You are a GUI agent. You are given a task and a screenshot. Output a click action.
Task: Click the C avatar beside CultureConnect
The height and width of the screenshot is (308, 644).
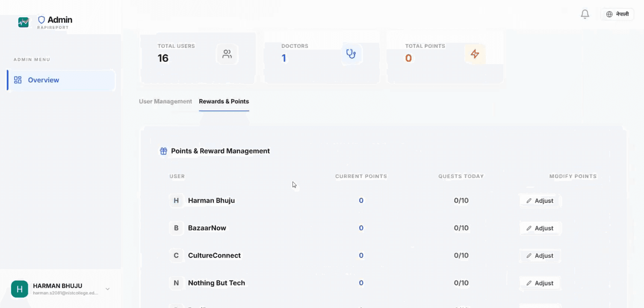(176, 255)
